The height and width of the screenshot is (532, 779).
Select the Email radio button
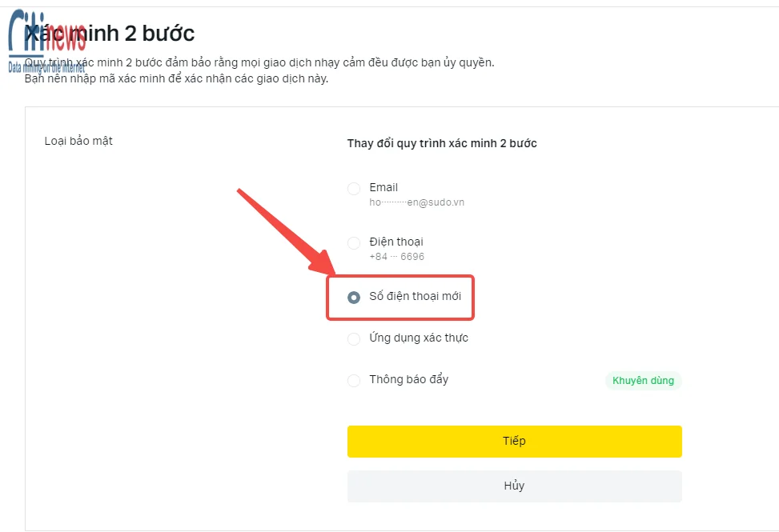coord(354,189)
